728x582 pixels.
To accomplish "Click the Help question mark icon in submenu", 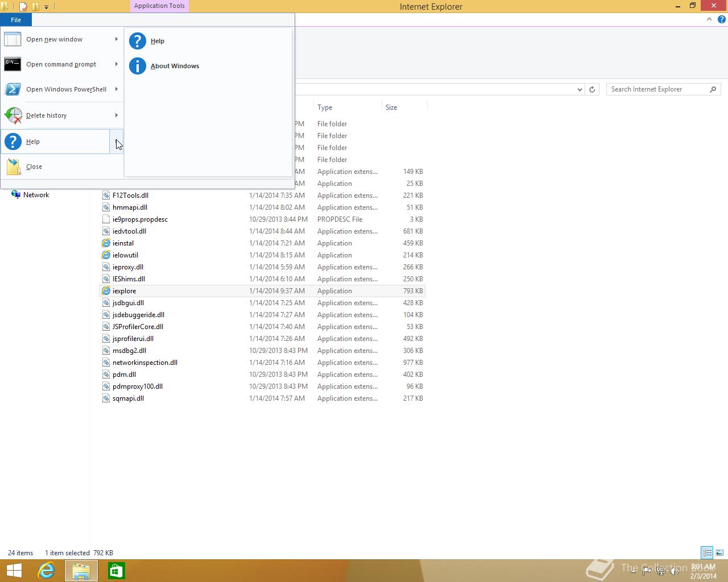I will point(138,41).
